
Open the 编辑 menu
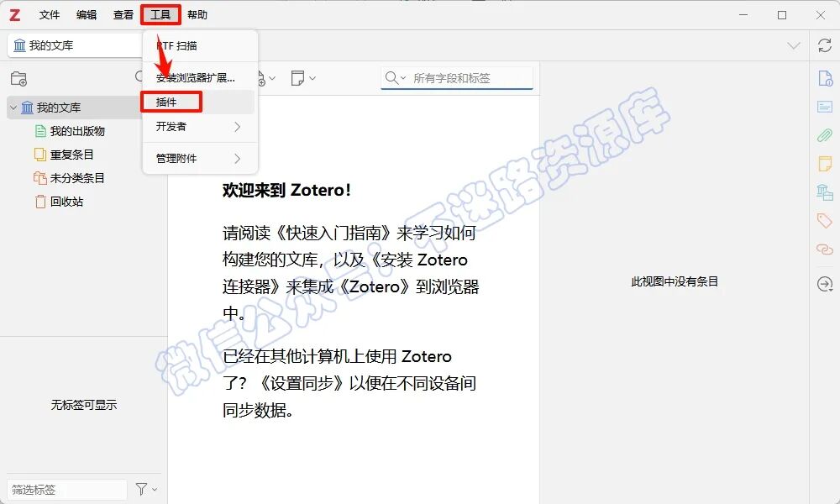point(87,15)
